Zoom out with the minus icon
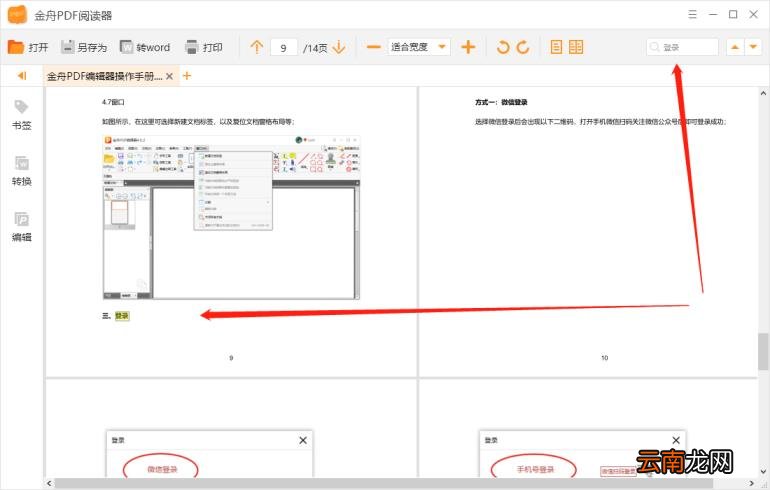 (x=374, y=47)
